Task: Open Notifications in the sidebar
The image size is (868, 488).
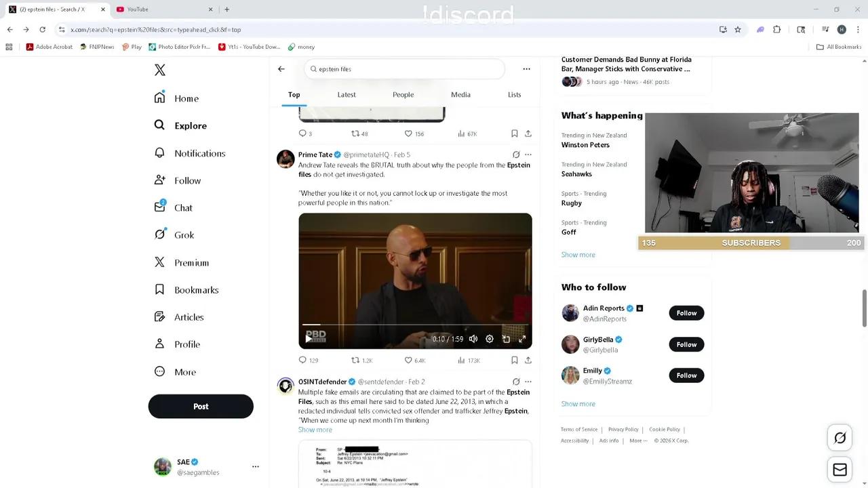Action: click(189, 153)
